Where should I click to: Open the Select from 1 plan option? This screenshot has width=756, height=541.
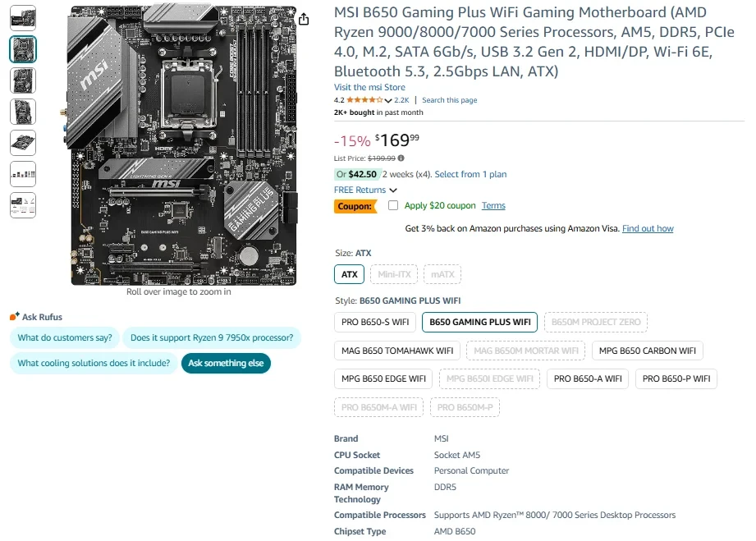coord(470,174)
